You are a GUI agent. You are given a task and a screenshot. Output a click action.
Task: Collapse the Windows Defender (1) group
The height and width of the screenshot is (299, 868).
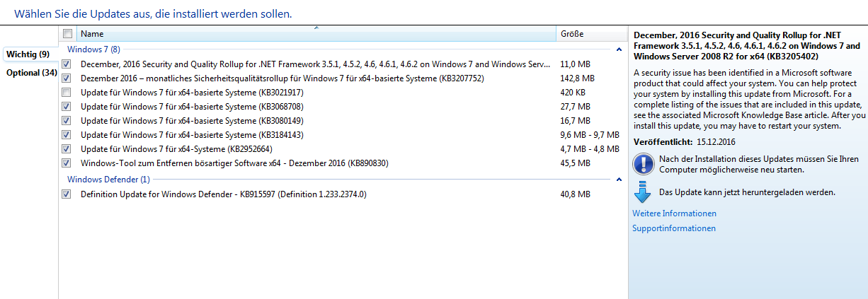click(619, 180)
